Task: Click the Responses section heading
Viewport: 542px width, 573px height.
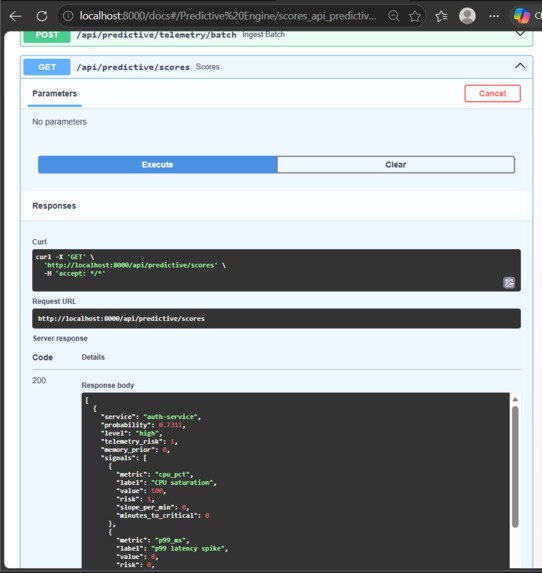Action: point(54,206)
